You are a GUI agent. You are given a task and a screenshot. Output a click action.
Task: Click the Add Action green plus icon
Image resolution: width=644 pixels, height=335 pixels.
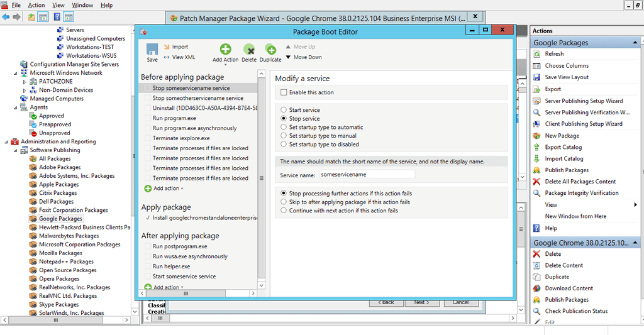(x=226, y=49)
